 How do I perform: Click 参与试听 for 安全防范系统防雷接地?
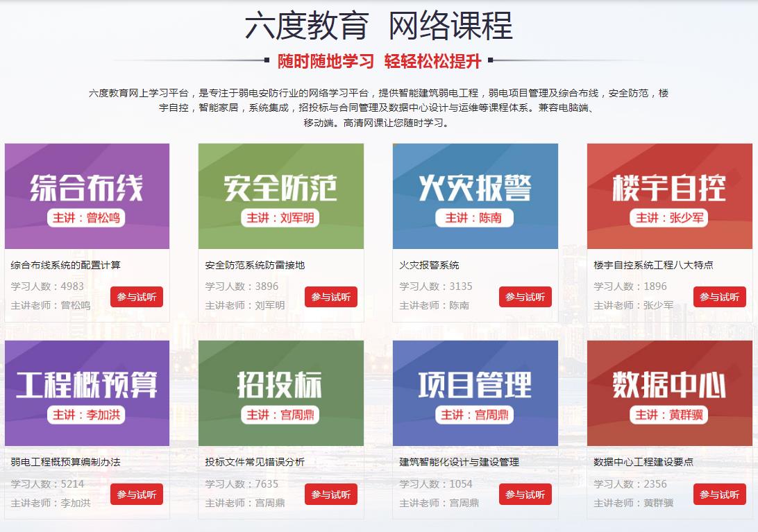(x=331, y=297)
